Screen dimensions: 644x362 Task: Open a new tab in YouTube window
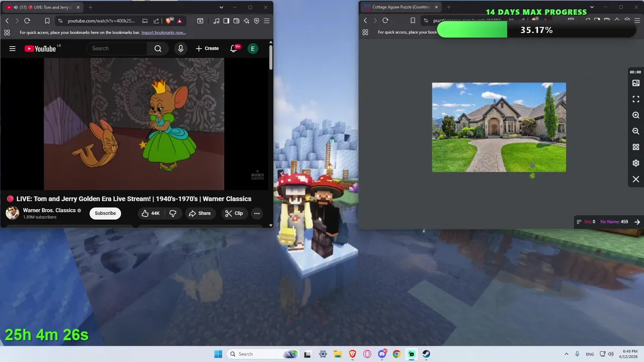91,7
